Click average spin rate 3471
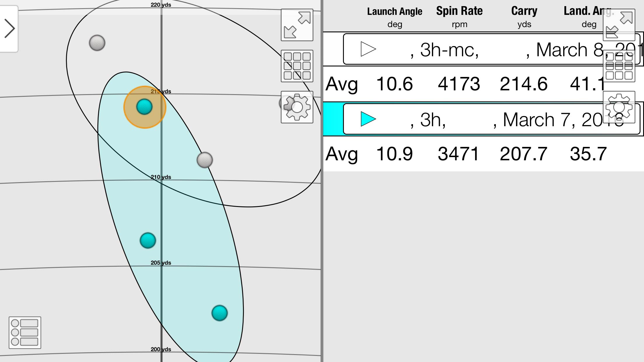Viewport: 644px width, 362px height. pyautogui.click(x=459, y=154)
